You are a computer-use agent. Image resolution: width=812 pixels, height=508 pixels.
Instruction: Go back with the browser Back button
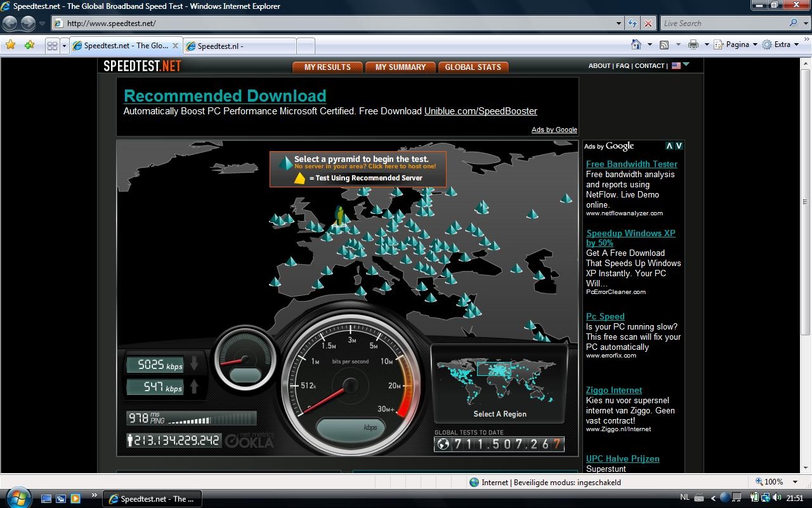click(10, 23)
